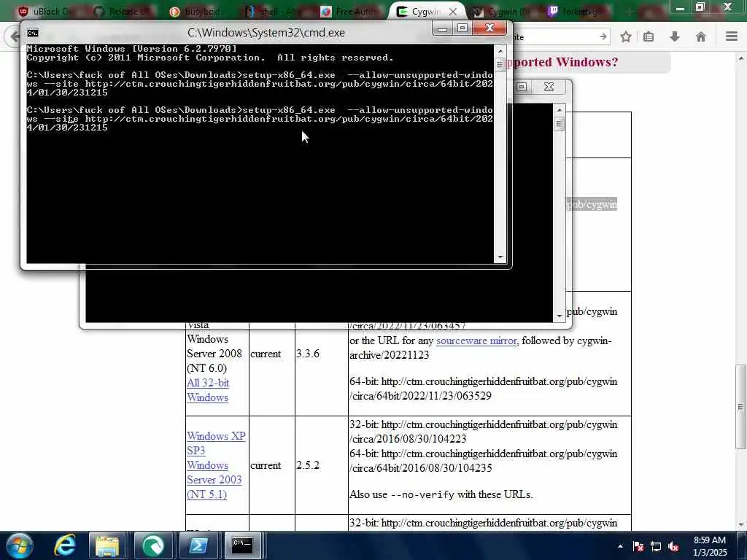Screen dimensions: 747x560
Task: Show hidden system tray icons
Action: pyautogui.click(x=620, y=546)
